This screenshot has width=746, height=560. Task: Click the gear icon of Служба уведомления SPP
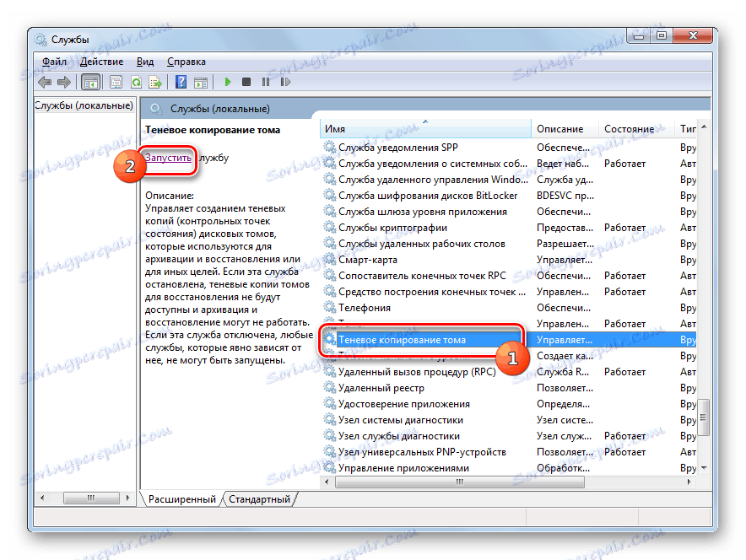coord(330,147)
